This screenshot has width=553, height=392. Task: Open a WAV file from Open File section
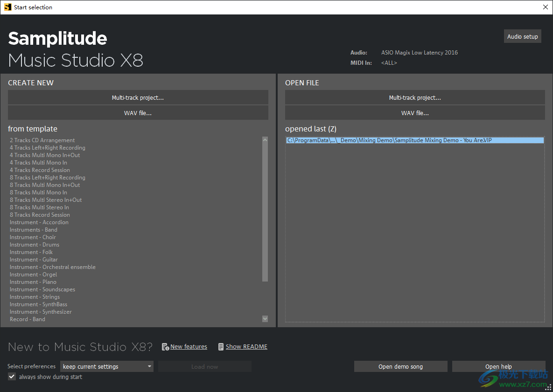point(414,112)
